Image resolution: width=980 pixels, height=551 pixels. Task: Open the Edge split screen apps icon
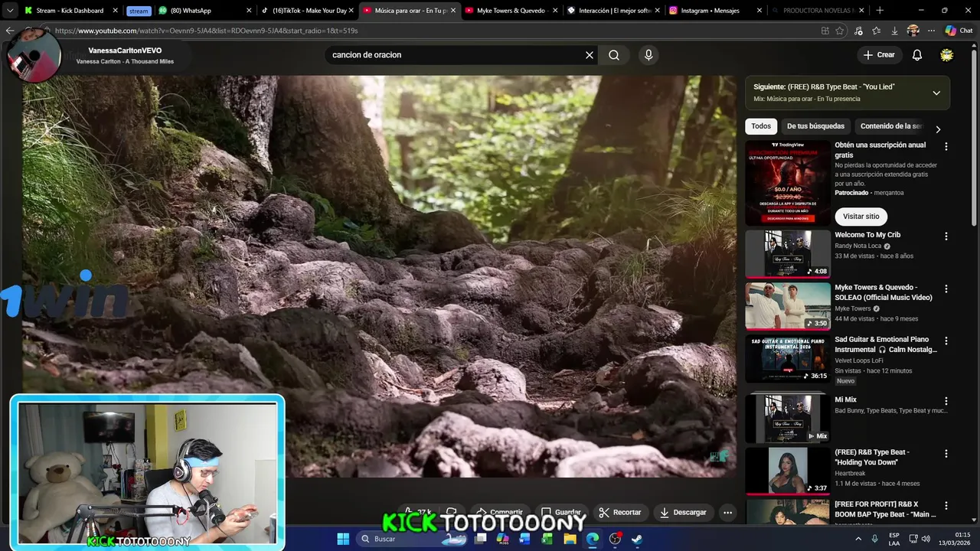click(x=825, y=31)
